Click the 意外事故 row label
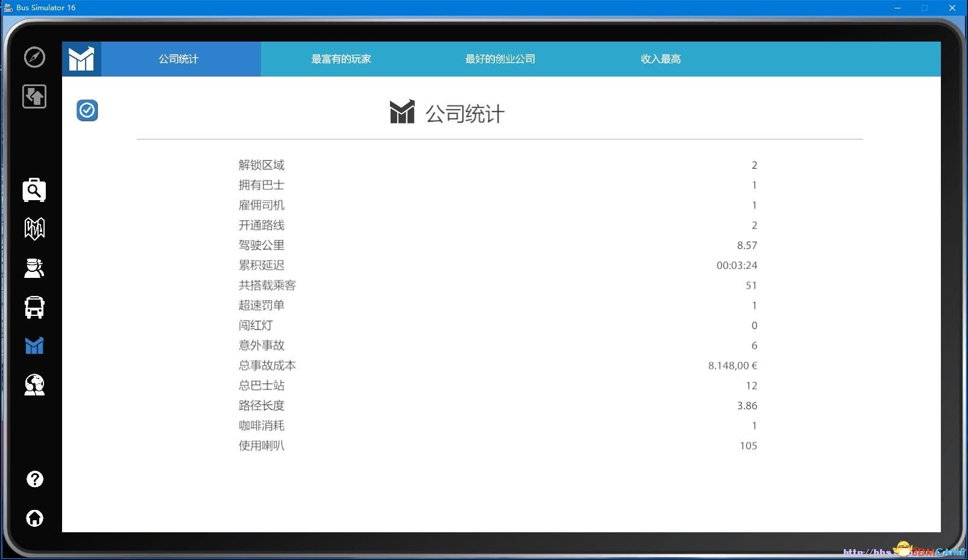968x560 pixels. tap(262, 345)
